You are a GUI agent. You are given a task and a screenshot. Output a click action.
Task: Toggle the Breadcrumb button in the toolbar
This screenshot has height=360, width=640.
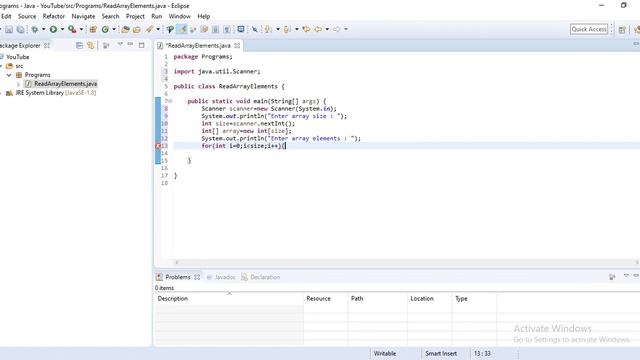[x=170, y=29]
